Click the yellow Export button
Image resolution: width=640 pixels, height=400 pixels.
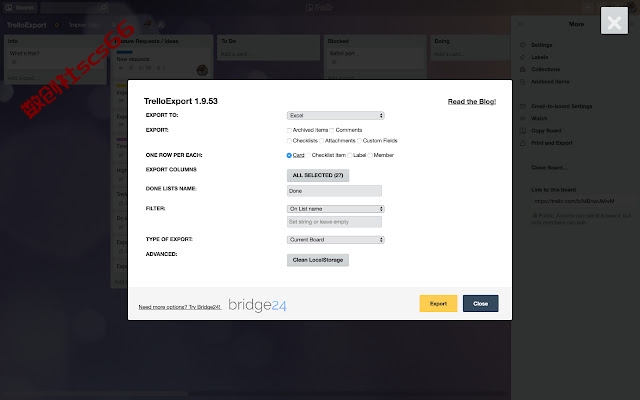tap(438, 303)
